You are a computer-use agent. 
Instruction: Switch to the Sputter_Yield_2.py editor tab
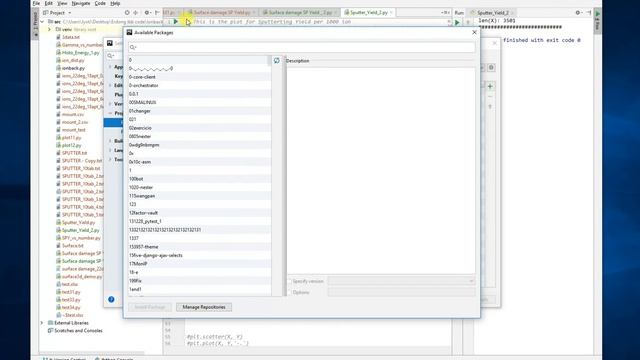tap(369, 13)
